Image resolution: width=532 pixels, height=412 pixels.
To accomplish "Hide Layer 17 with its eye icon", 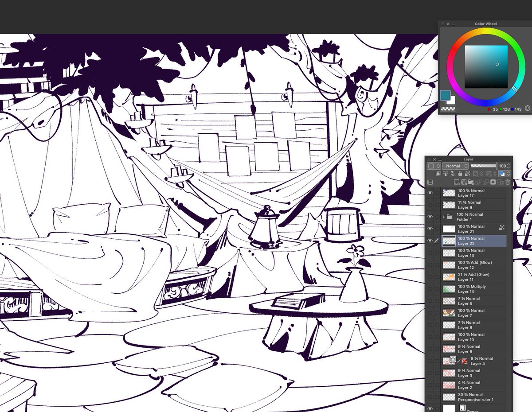I will tap(430, 193).
